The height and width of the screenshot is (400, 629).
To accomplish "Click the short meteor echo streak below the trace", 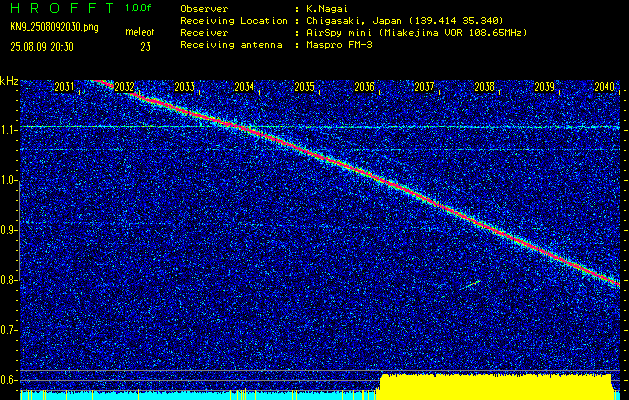I will (471, 284).
